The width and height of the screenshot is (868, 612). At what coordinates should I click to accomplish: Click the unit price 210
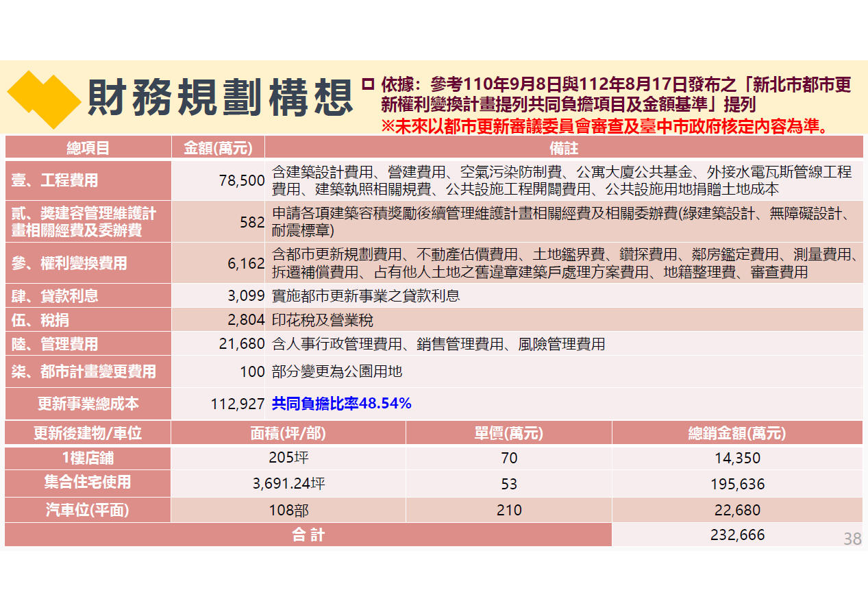pyautogui.click(x=509, y=510)
